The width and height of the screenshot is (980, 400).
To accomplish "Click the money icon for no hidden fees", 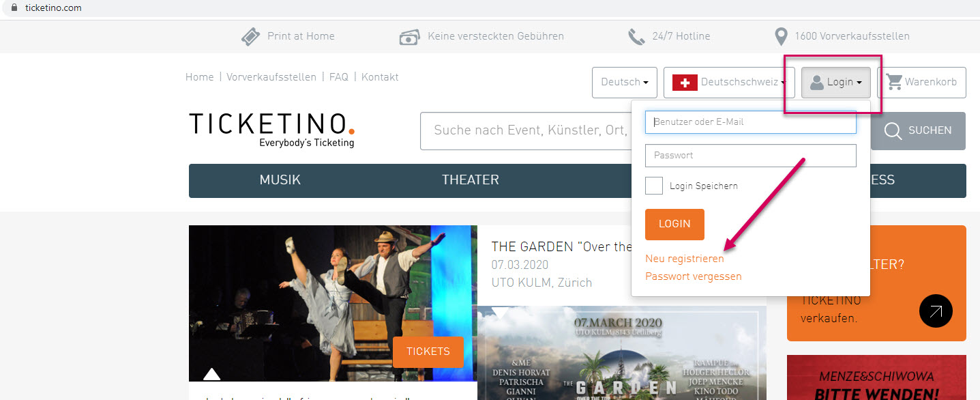I will click(x=409, y=36).
